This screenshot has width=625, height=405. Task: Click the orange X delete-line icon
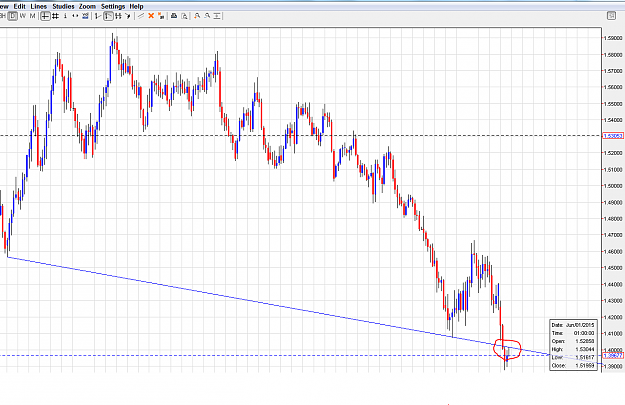[x=151, y=16]
